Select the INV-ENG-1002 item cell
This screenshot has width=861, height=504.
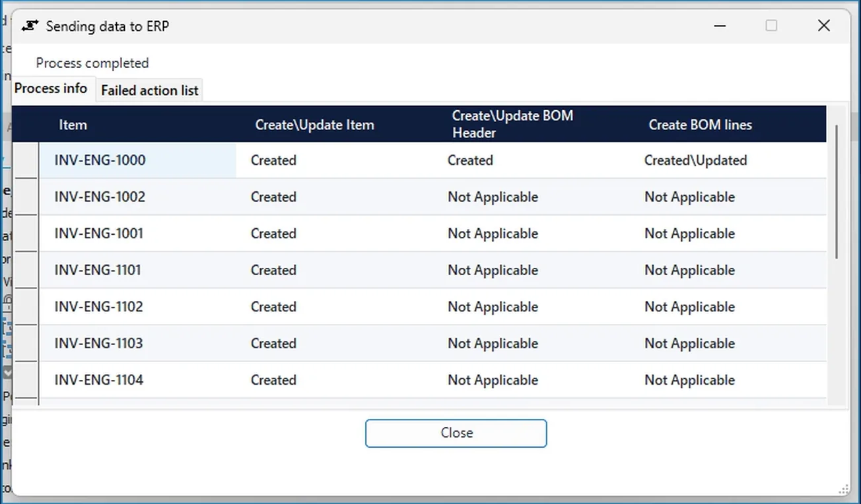click(x=137, y=197)
